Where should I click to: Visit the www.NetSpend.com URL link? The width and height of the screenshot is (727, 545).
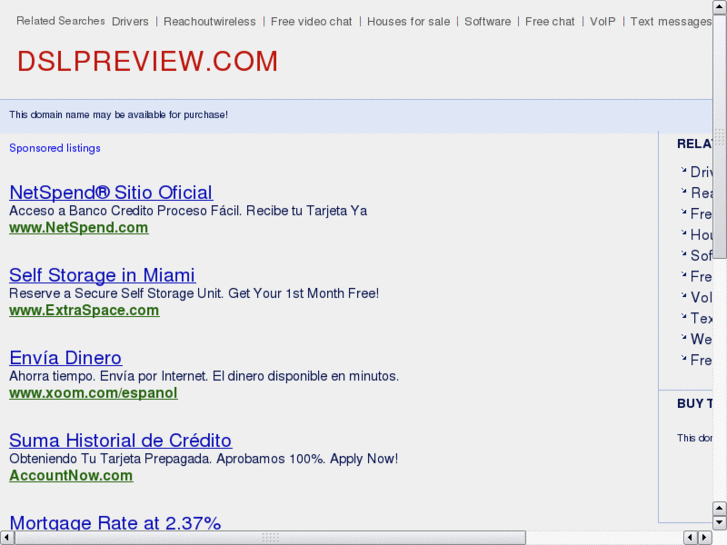[x=79, y=228]
